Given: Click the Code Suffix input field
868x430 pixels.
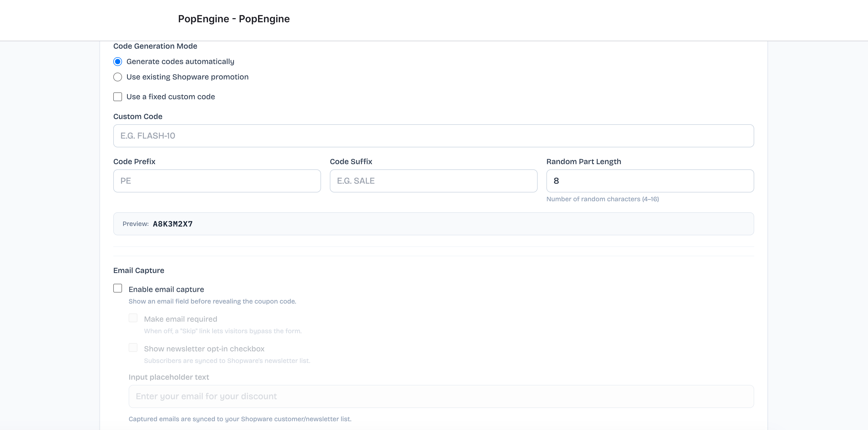Looking at the screenshot, I should coord(433,181).
